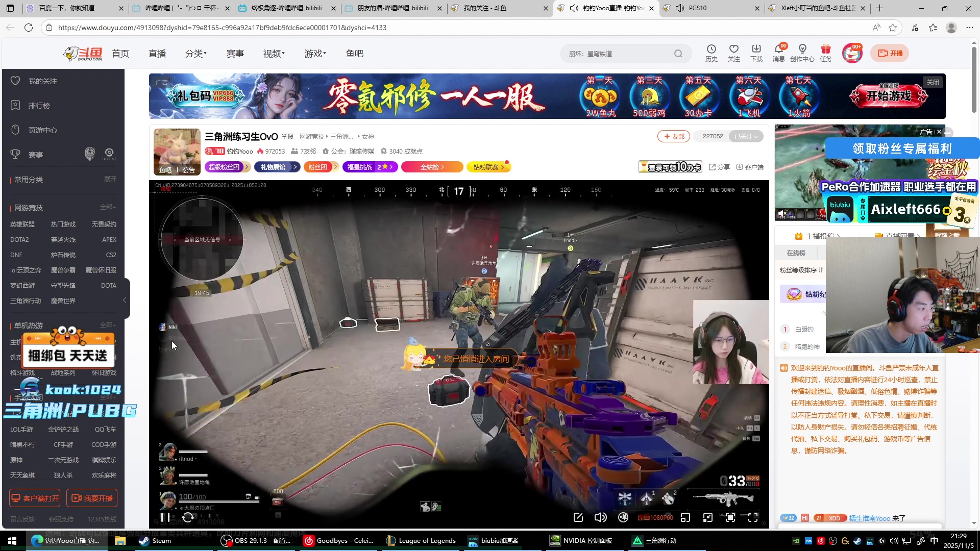Image resolution: width=980 pixels, height=551 pixels.
Task: Pause the live stream video
Action: click(x=165, y=517)
